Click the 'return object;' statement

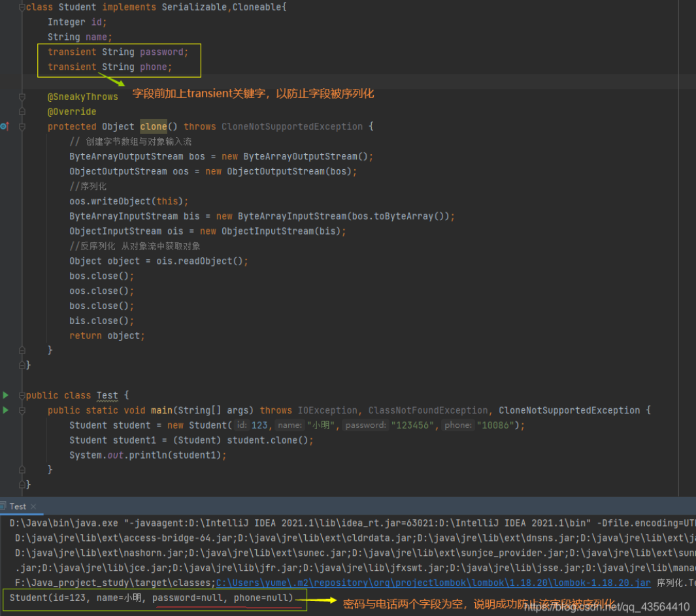[107, 336]
